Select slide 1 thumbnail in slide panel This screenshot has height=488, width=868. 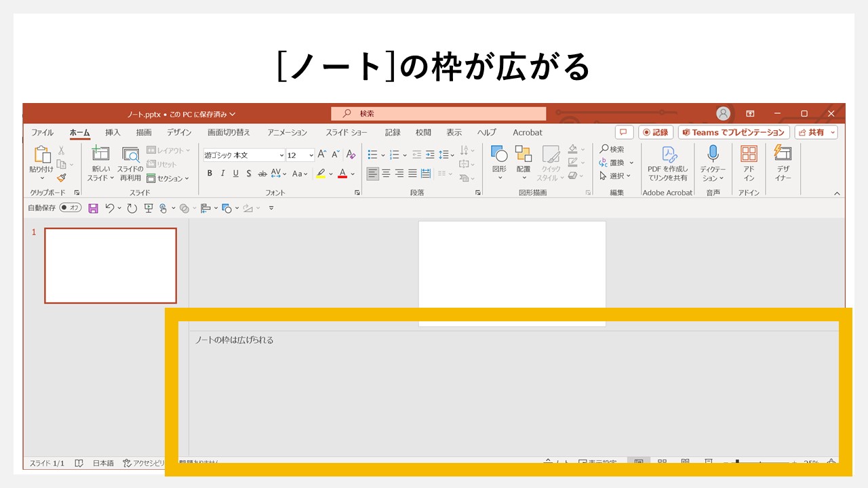(x=110, y=265)
